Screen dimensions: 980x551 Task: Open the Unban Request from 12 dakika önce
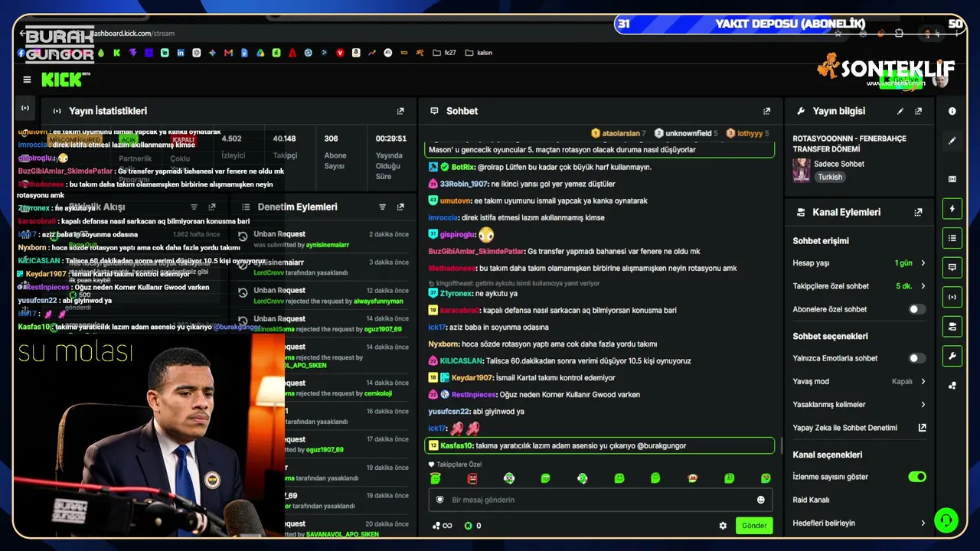[x=323, y=295]
